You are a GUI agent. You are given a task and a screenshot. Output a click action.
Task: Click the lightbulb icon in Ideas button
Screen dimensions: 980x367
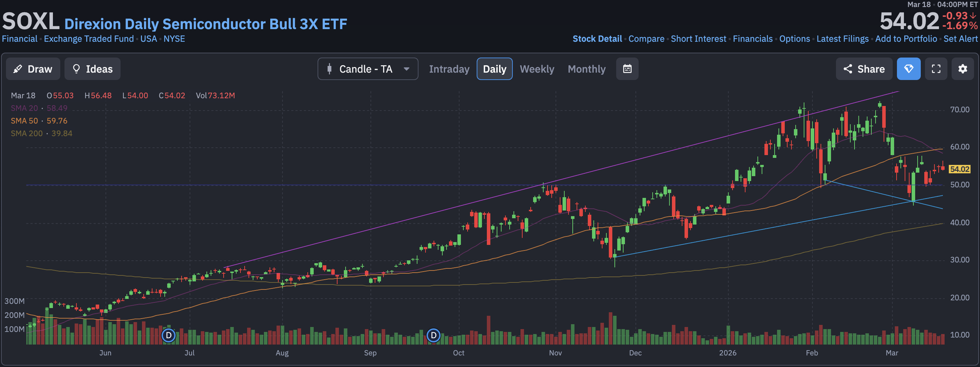tap(76, 69)
